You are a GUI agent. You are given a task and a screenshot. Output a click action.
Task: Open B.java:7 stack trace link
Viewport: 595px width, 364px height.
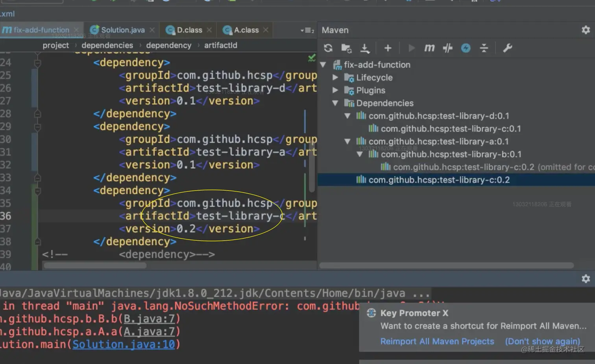click(x=149, y=318)
